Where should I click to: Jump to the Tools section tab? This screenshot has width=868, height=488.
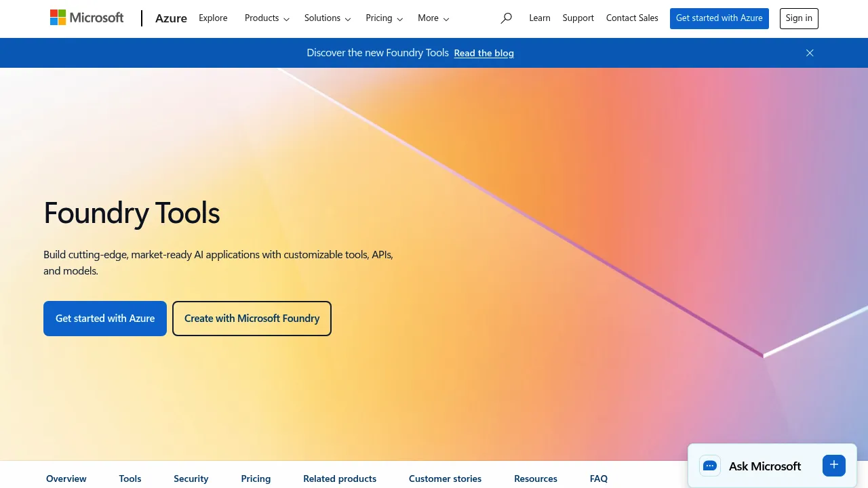(x=130, y=479)
